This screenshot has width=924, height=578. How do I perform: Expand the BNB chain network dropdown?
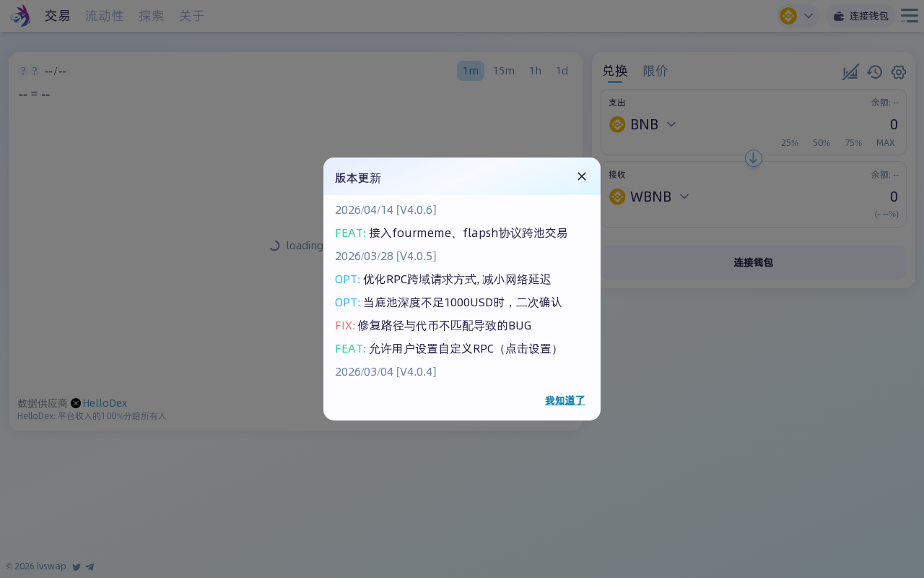[x=798, y=16]
